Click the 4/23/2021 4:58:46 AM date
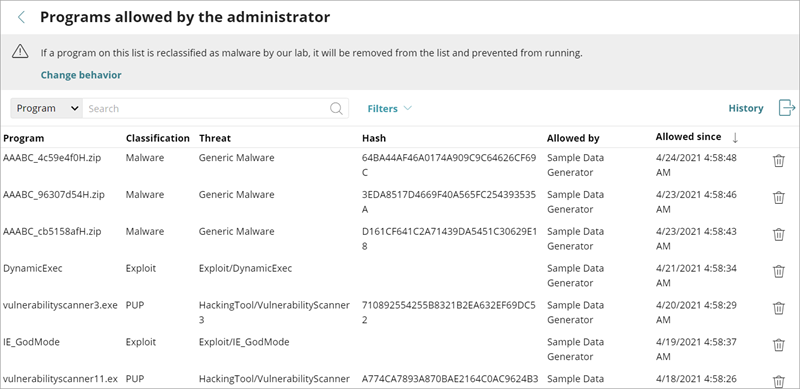Viewport: 800px width, 389px height. 696,202
